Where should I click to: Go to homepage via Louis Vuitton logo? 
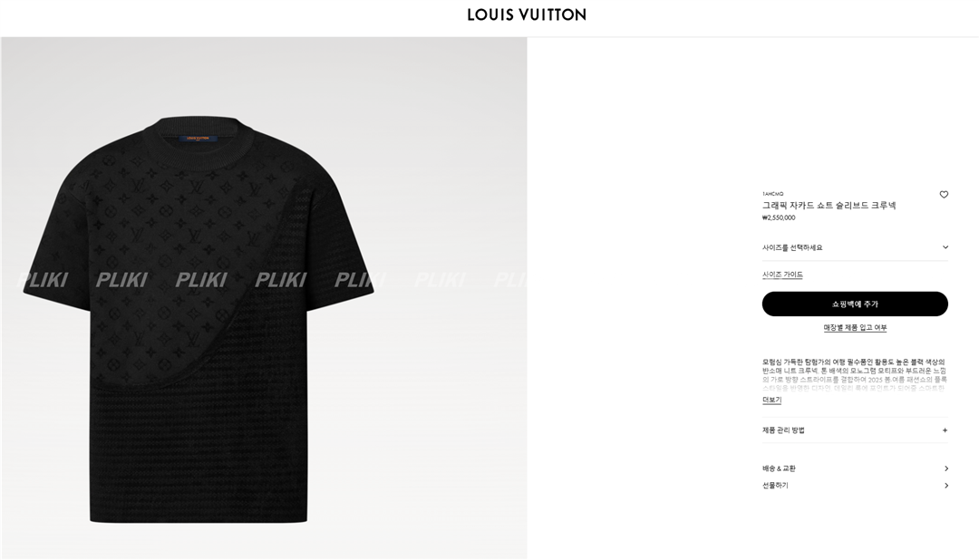click(527, 15)
